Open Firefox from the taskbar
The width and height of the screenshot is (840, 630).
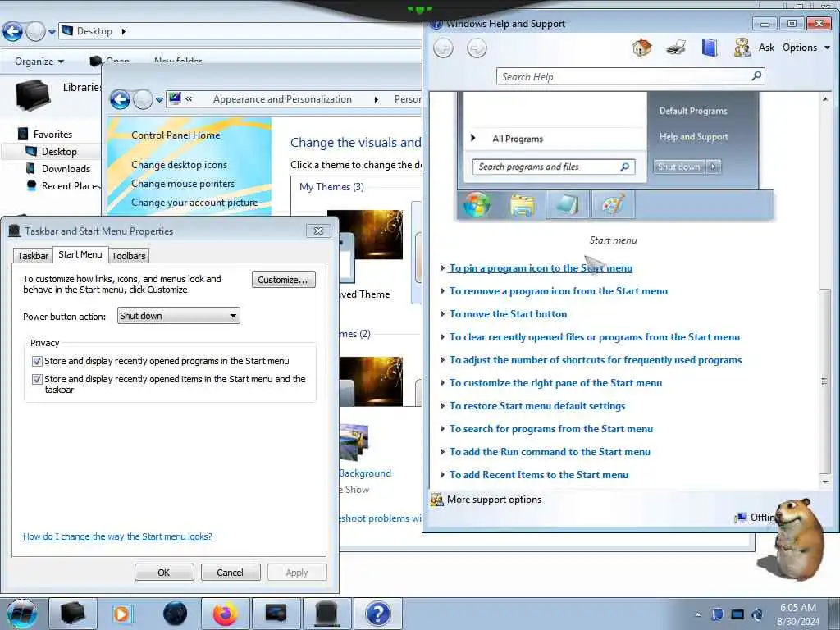225,614
